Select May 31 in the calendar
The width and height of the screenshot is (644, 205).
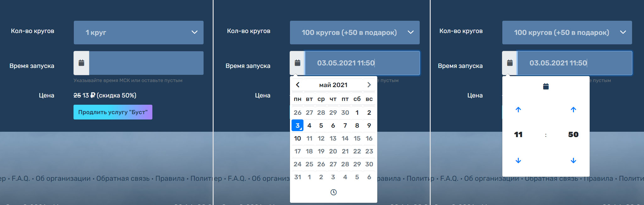coord(297,177)
